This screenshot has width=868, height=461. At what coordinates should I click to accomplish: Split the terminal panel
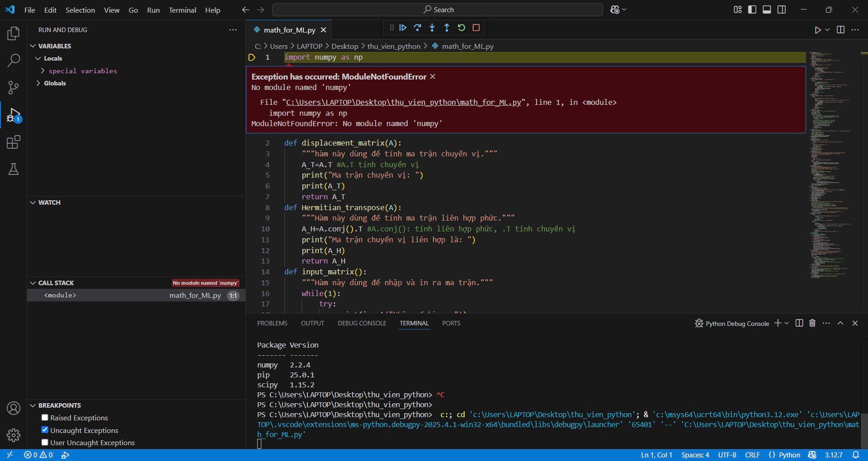pyautogui.click(x=799, y=323)
